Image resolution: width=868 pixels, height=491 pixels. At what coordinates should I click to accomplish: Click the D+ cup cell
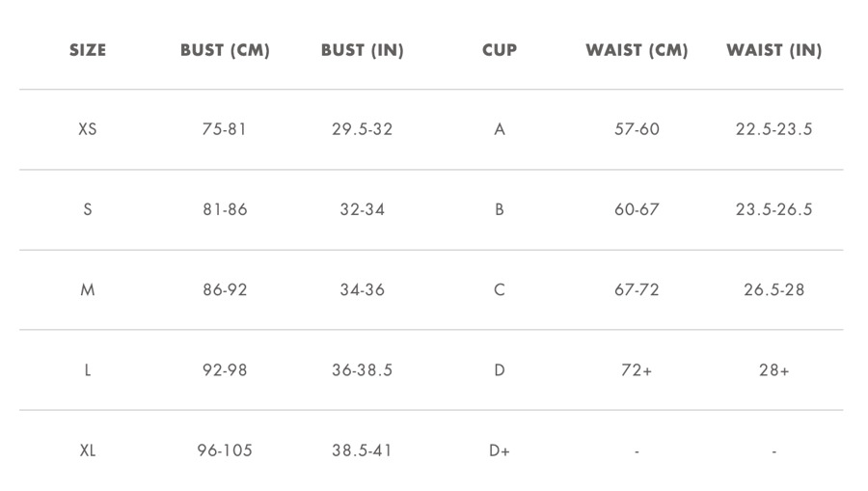pyautogui.click(x=500, y=450)
